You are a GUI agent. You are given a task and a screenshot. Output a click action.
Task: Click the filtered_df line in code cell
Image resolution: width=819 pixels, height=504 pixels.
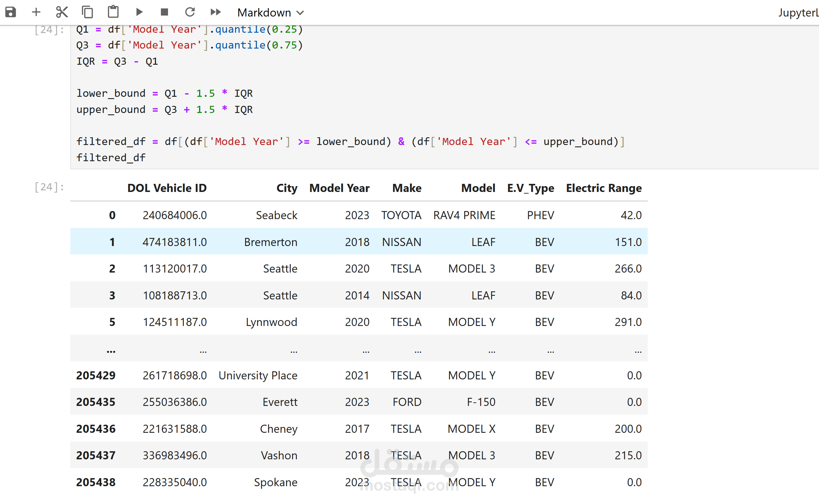(x=111, y=158)
